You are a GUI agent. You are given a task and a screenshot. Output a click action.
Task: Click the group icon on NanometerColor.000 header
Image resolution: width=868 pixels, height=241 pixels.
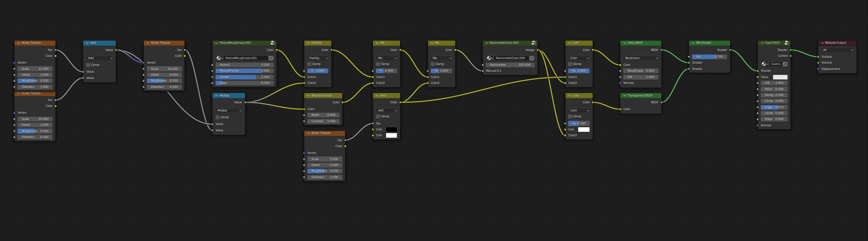(x=533, y=43)
